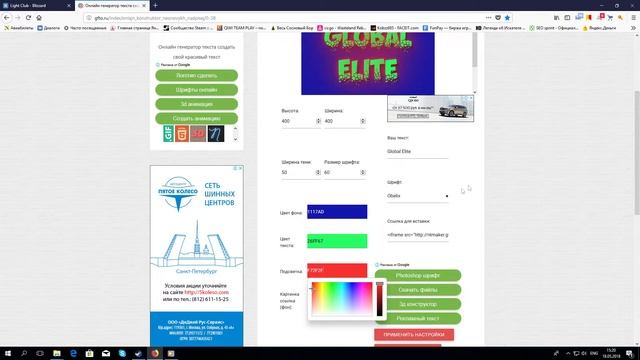The image size is (640, 360).
Task: Click the vertical brightness slider of picker
Action: (380, 299)
